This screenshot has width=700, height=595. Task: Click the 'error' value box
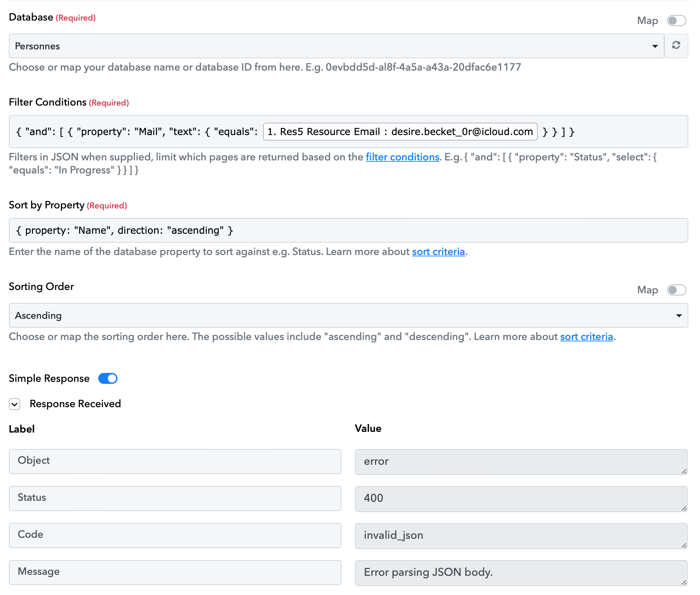click(521, 462)
